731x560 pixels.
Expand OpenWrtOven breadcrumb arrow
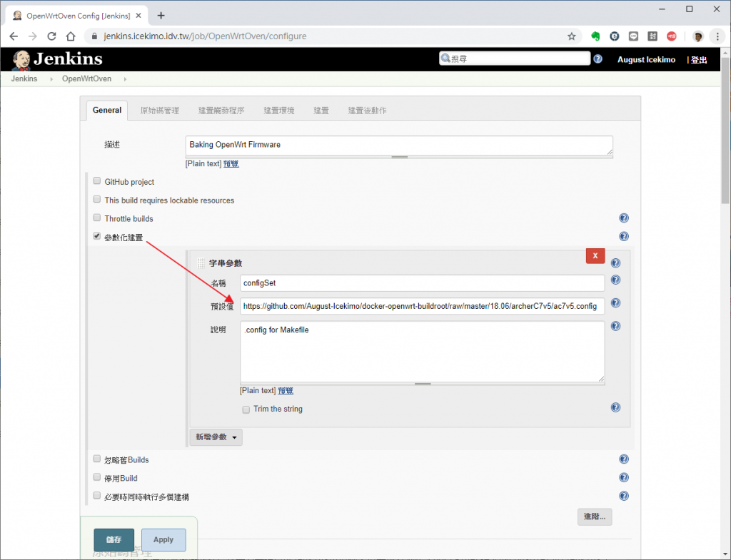click(125, 79)
